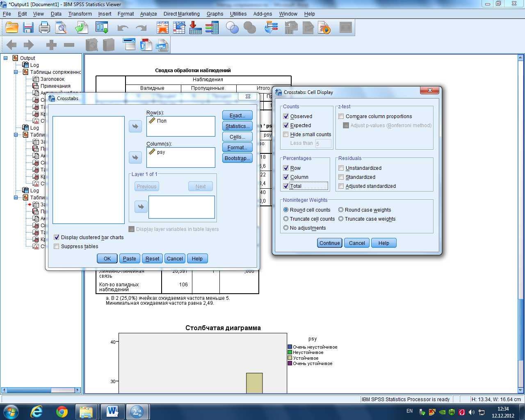Open the Utilities menu
525x420 pixels.
(x=238, y=14)
